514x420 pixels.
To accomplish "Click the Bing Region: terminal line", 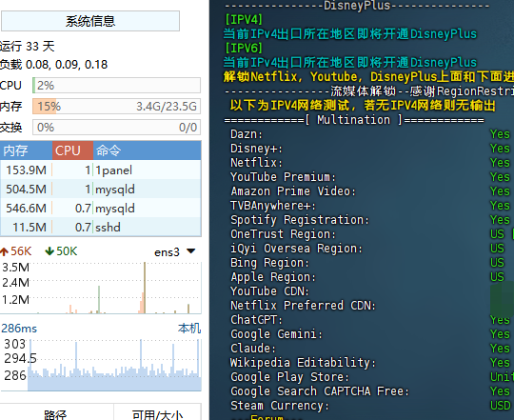I will (269, 263).
